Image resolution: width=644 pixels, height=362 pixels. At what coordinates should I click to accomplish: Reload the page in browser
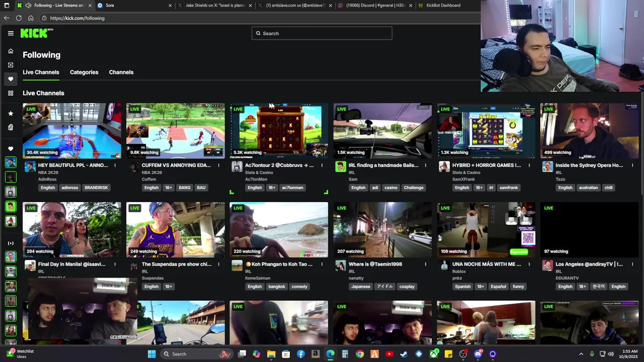19,18
